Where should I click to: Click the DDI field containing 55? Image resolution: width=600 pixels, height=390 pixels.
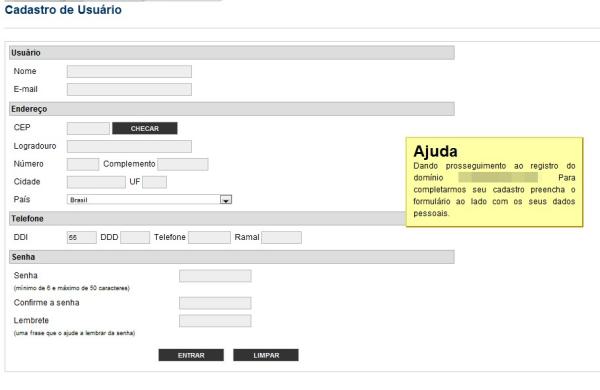coord(82,237)
